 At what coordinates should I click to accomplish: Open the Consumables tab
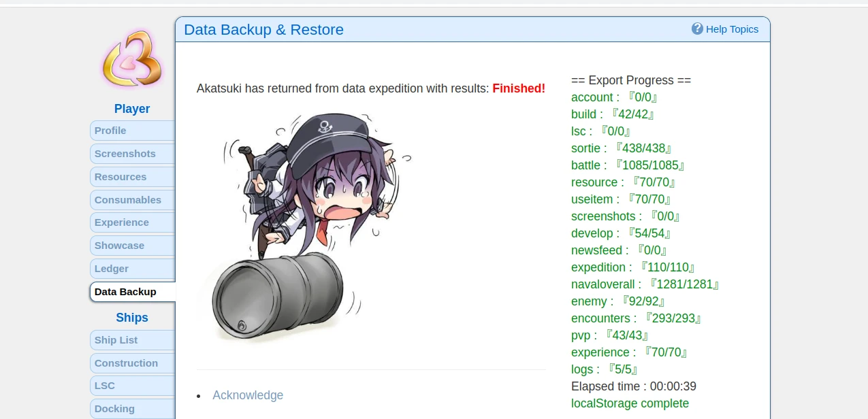(x=133, y=200)
